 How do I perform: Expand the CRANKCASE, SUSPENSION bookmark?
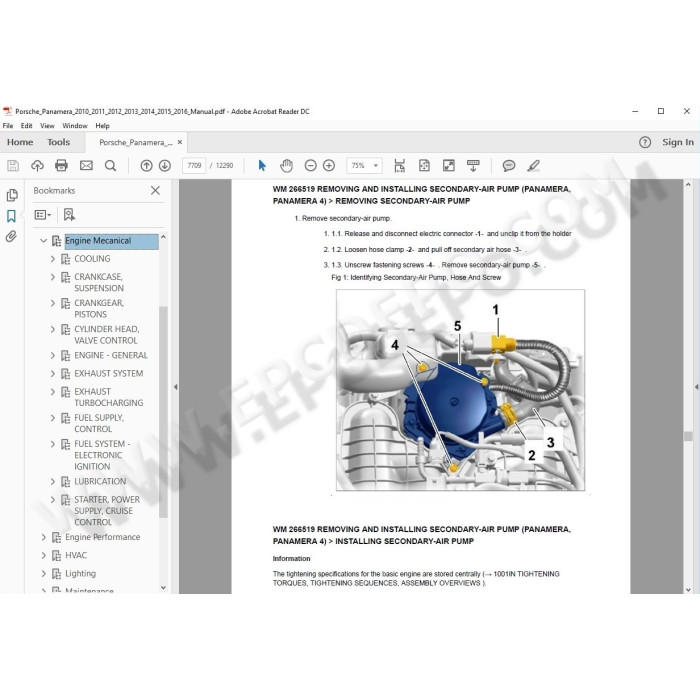(x=53, y=277)
